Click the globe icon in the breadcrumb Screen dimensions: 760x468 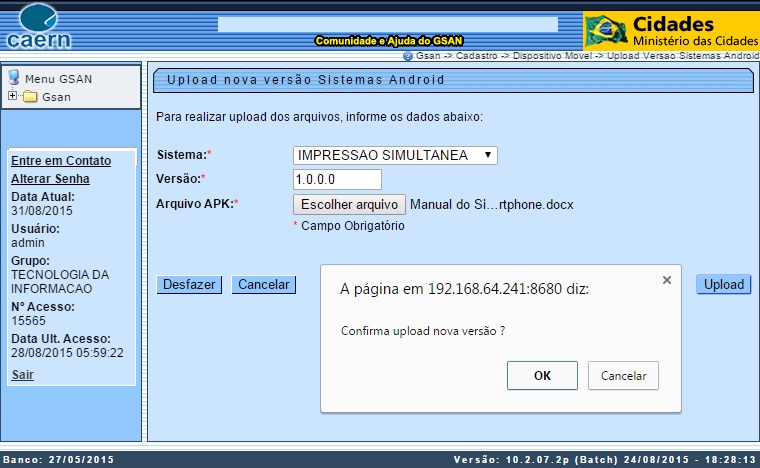point(407,57)
